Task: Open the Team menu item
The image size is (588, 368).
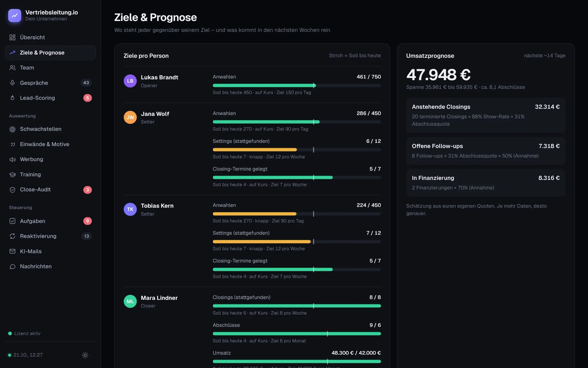Action: click(50, 68)
